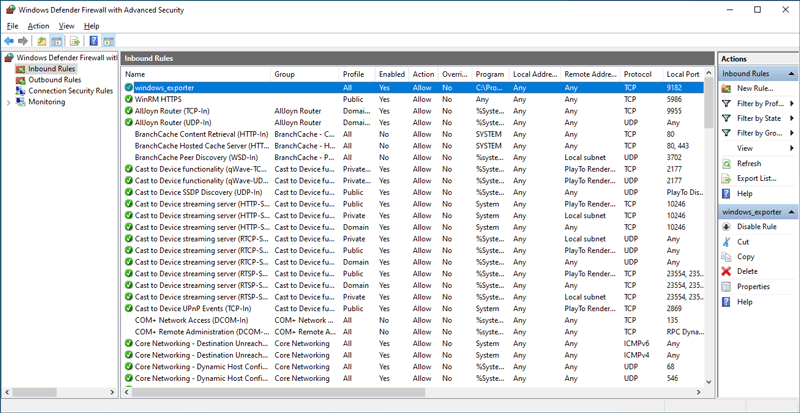
Task: Click Copy in the Actions pane
Action: click(x=745, y=257)
